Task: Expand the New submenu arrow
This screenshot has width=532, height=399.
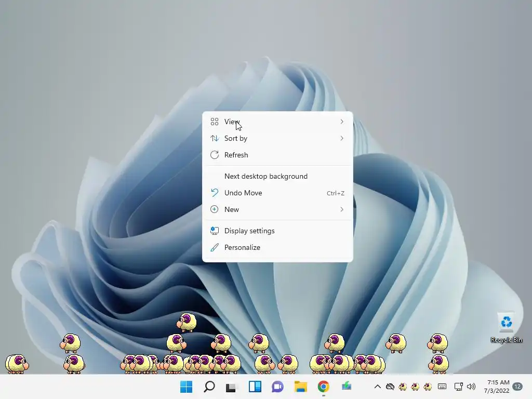Action: pyautogui.click(x=342, y=209)
